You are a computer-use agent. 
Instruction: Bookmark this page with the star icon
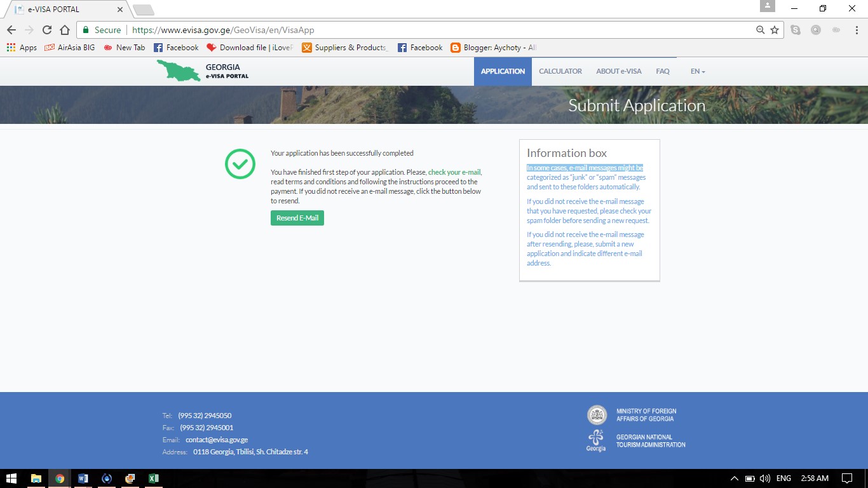[x=775, y=30]
